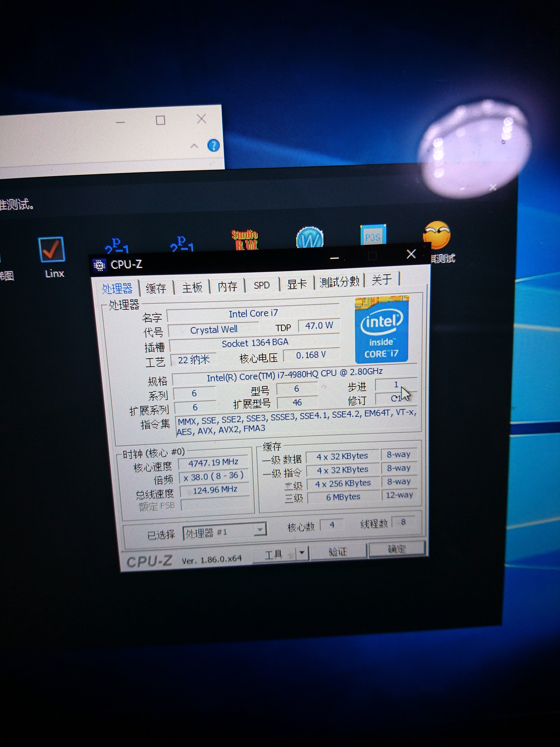Switch to the 测試分數 tab
560x747 pixels.
[339, 281]
